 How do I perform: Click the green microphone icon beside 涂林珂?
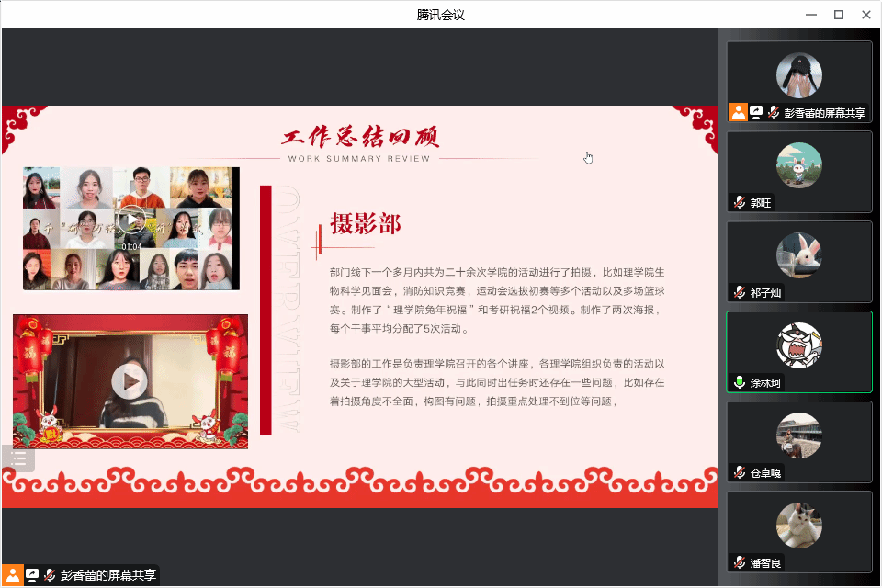pos(739,383)
